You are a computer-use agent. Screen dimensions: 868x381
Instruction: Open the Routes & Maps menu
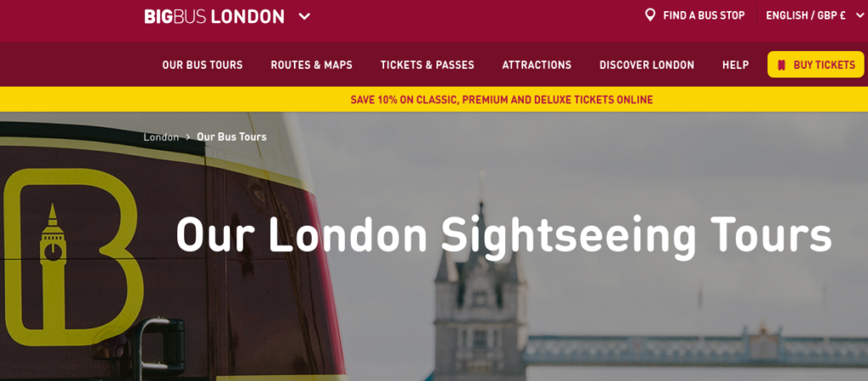pos(312,64)
